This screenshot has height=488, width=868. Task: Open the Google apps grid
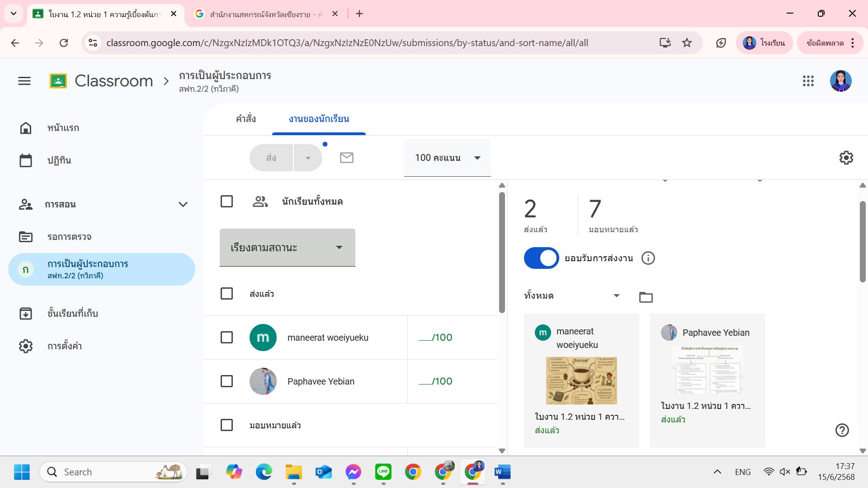tap(808, 81)
